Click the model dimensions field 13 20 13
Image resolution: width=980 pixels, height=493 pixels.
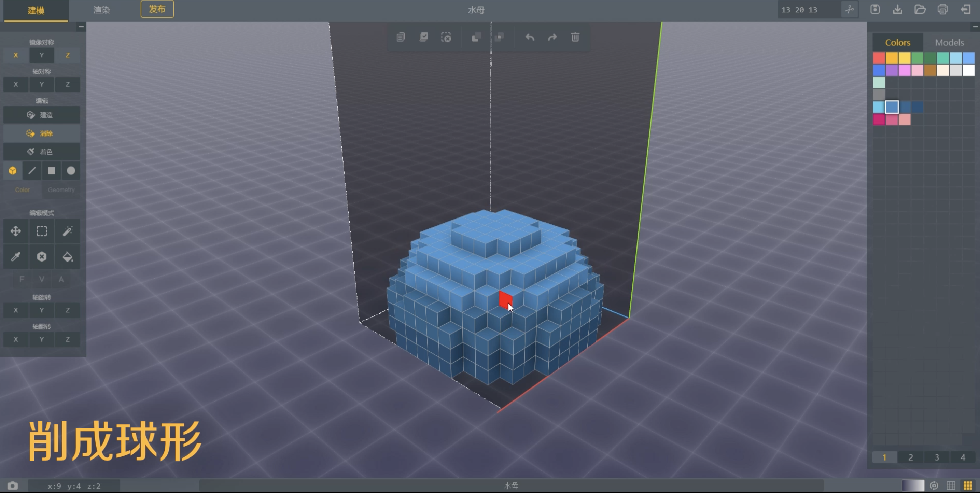tap(809, 10)
